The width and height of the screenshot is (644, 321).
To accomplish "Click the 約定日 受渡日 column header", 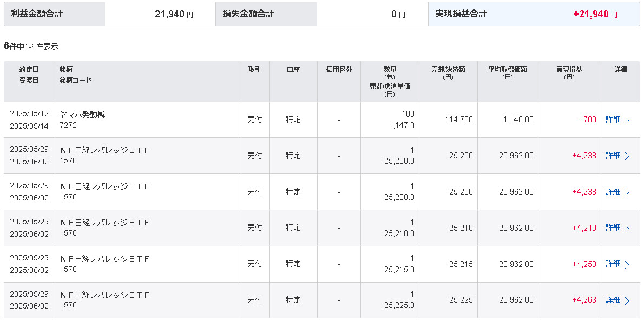I will pyautogui.click(x=29, y=75).
